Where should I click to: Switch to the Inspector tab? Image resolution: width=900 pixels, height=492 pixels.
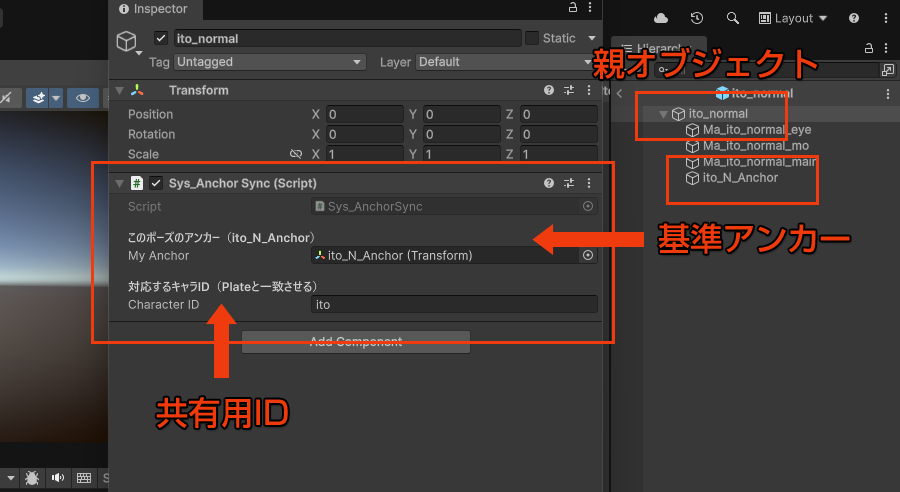pos(153,9)
